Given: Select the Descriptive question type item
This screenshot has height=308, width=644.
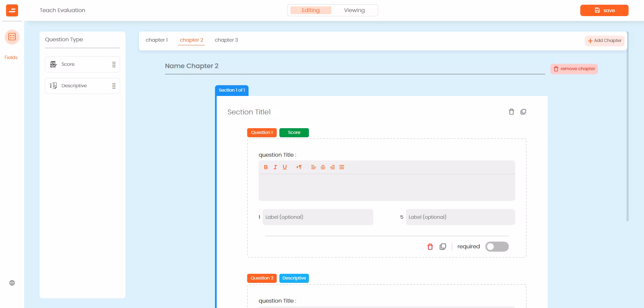Looking at the screenshot, I should [x=83, y=86].
